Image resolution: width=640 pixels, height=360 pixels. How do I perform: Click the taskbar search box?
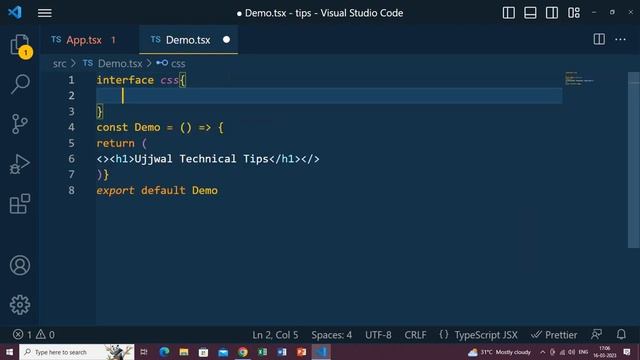point(76,352)
